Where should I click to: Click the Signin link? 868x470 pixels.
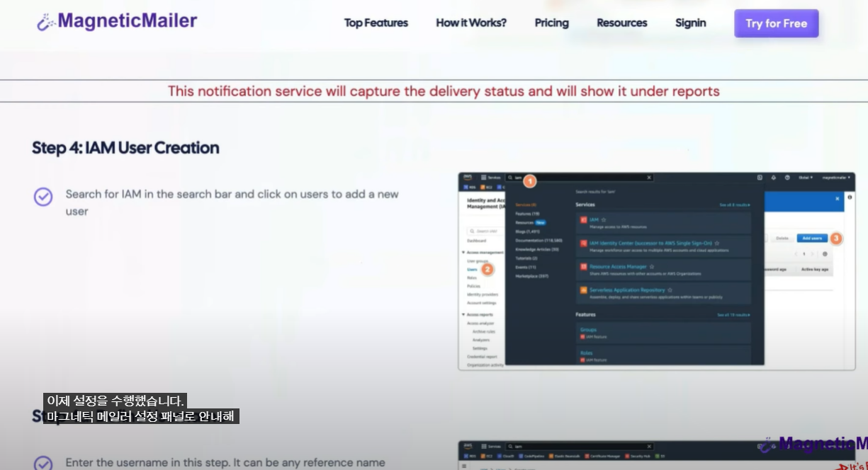690,23
